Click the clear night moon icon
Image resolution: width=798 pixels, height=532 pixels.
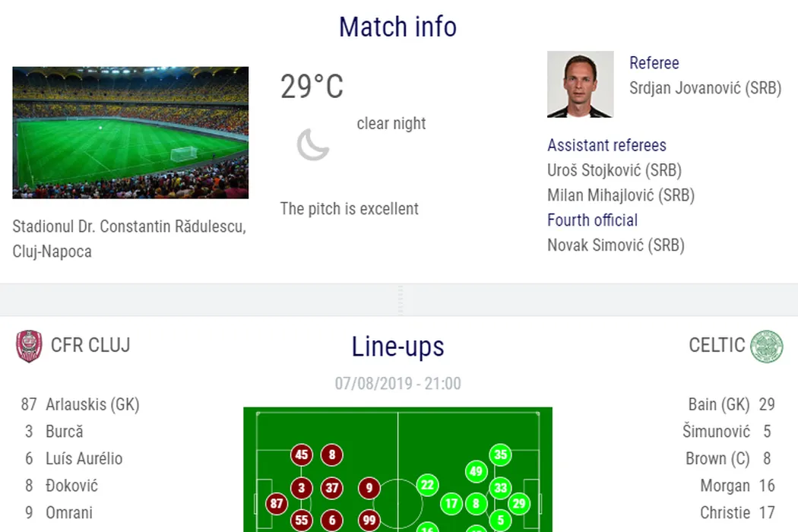[x=312, y=144]
